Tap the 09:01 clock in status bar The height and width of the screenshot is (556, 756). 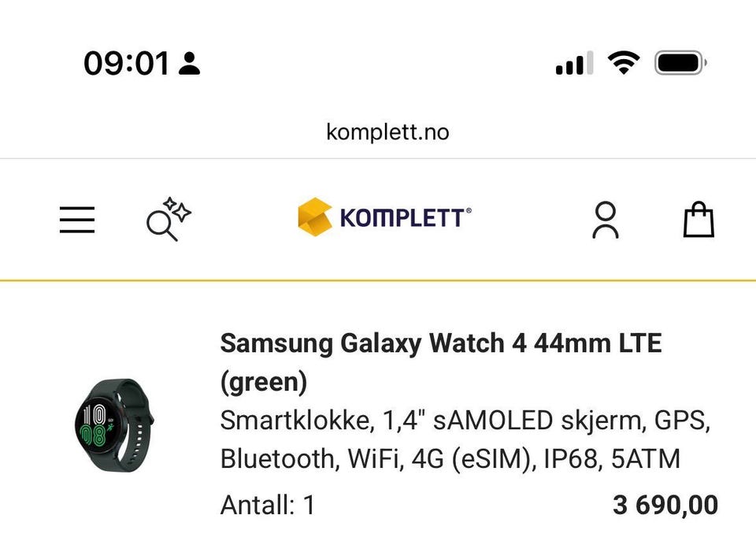click(126, 63)
